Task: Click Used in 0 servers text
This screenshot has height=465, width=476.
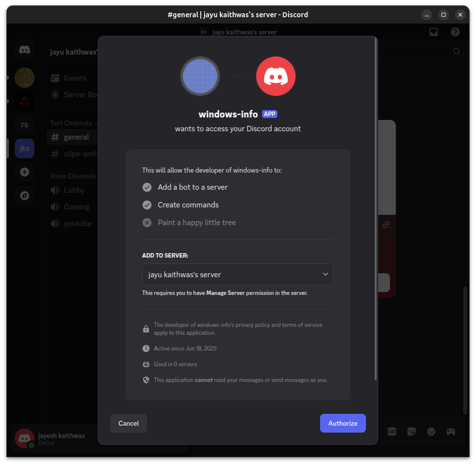Action: point(175,364)
